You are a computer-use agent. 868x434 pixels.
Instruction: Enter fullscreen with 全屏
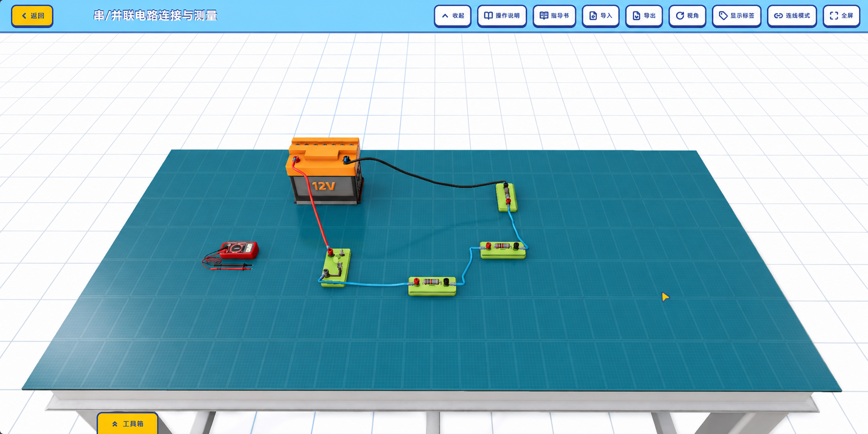coord(842,16)
